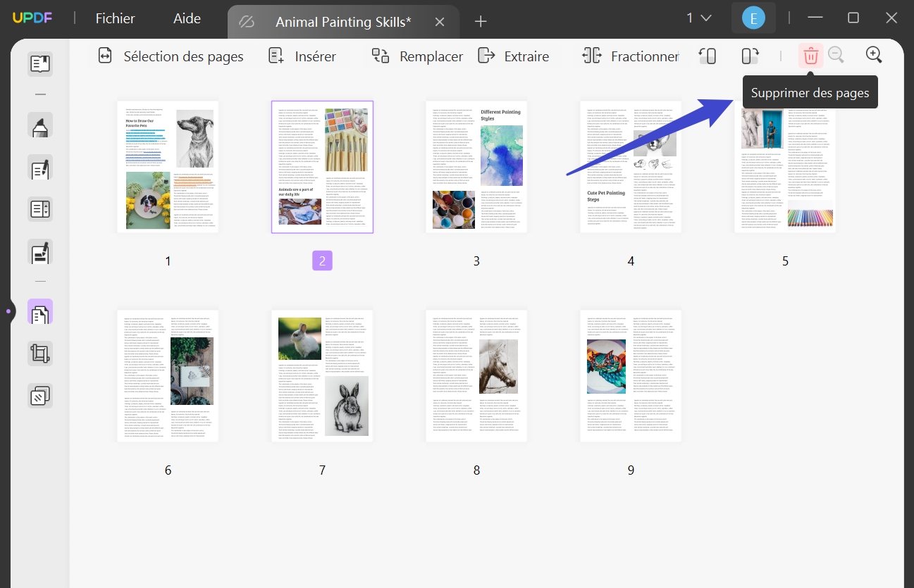Screen dimensions: 914x588
Task: Click the Extraire button
Action: click(x=514, y=56)
